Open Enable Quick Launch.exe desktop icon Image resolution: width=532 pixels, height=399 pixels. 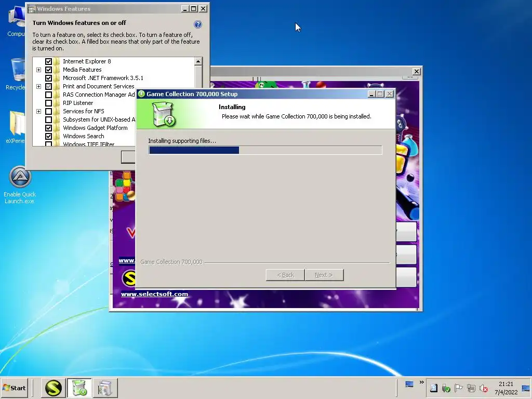click(20, 185)
